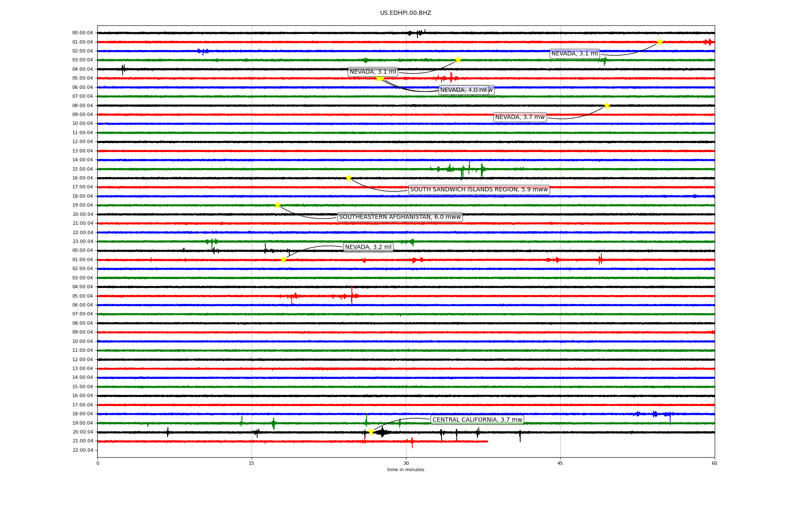This screenshot has width=812, height=508.
Task: Click the NEVADA, 3.7 mw annotation
Action: pos(520,117)
